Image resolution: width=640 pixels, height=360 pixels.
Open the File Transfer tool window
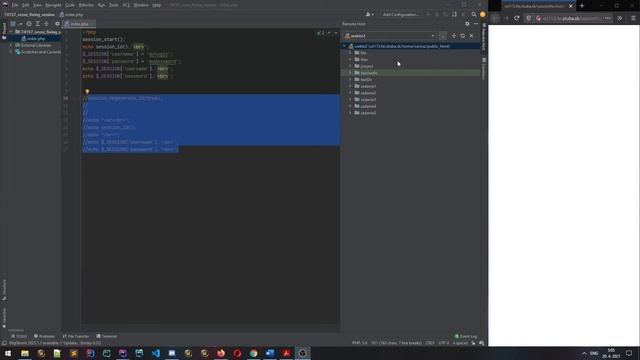pyautogui.click(x=76, y=336)
